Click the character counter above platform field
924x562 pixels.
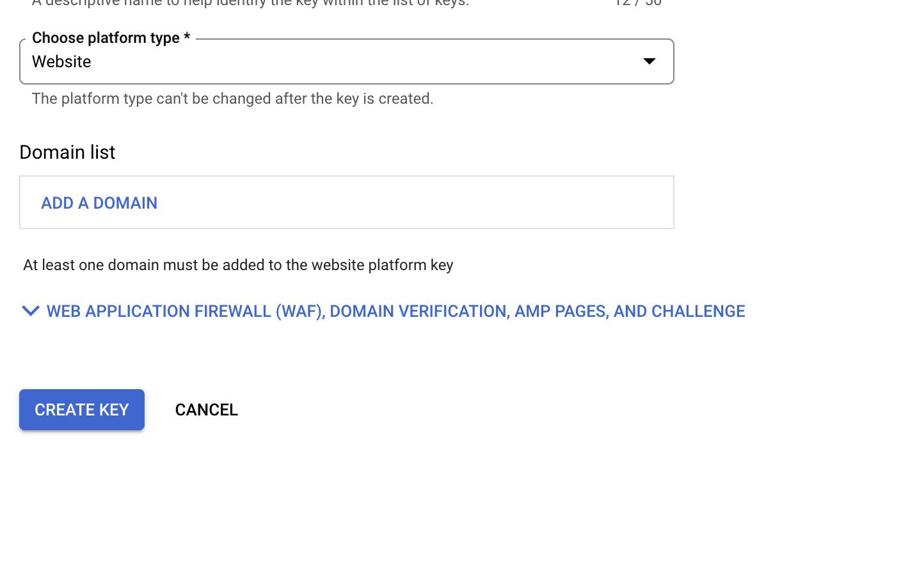pyautogui.click(x=637, y=3)
